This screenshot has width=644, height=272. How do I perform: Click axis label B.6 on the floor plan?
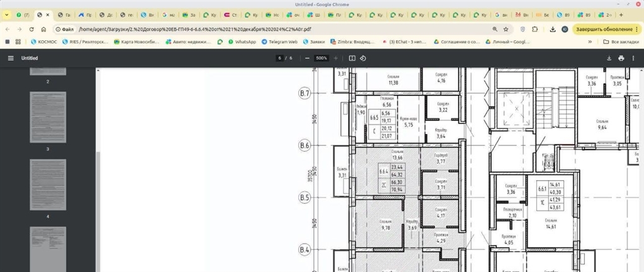[304, 145]
